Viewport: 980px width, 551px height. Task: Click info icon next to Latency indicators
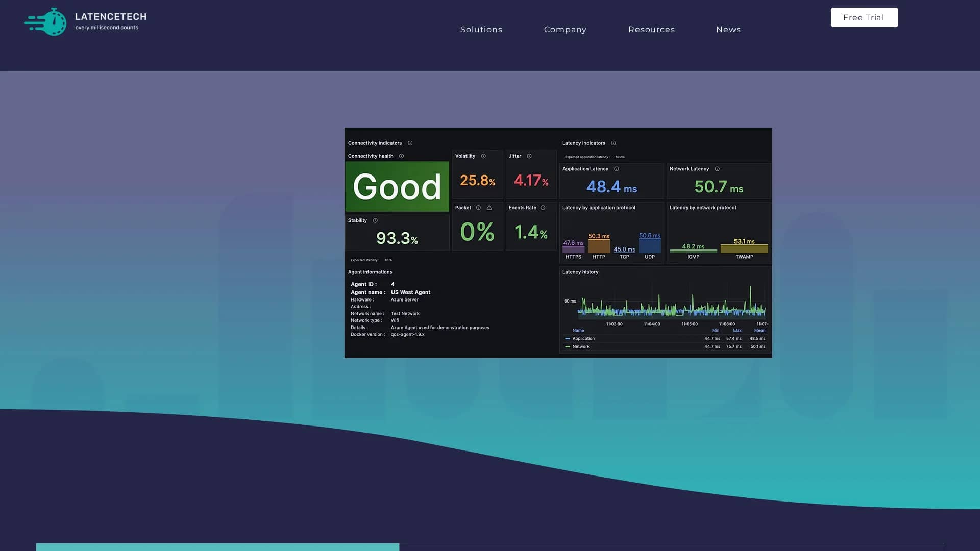[x=614, y=143]
